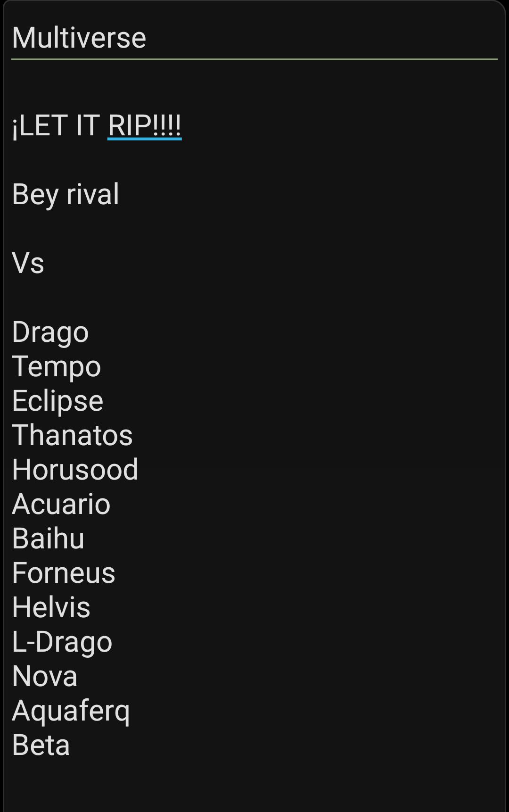Click the underlined word RIP!!!!

click(x=144, y=125)
